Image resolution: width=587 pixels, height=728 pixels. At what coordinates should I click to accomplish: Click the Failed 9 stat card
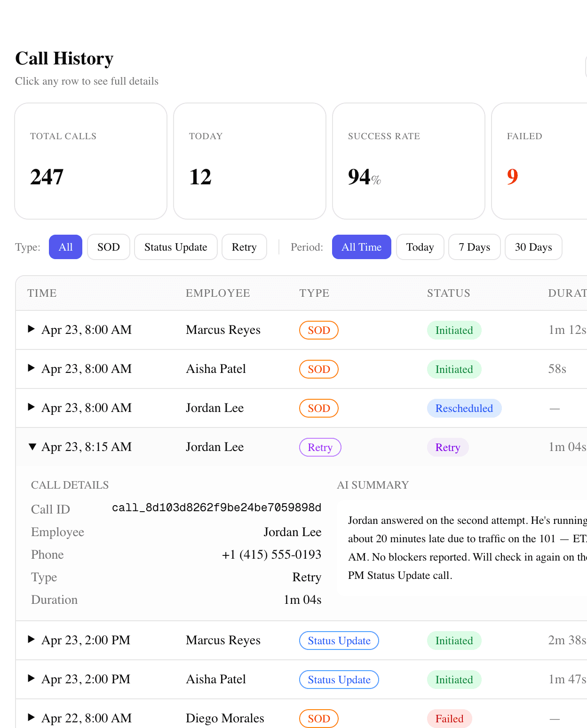click(539, 161)
